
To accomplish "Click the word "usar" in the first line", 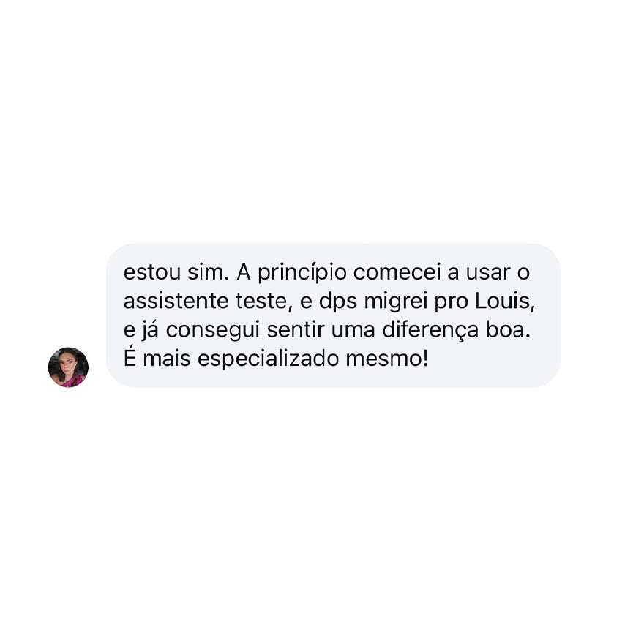I will click(488, 272).
